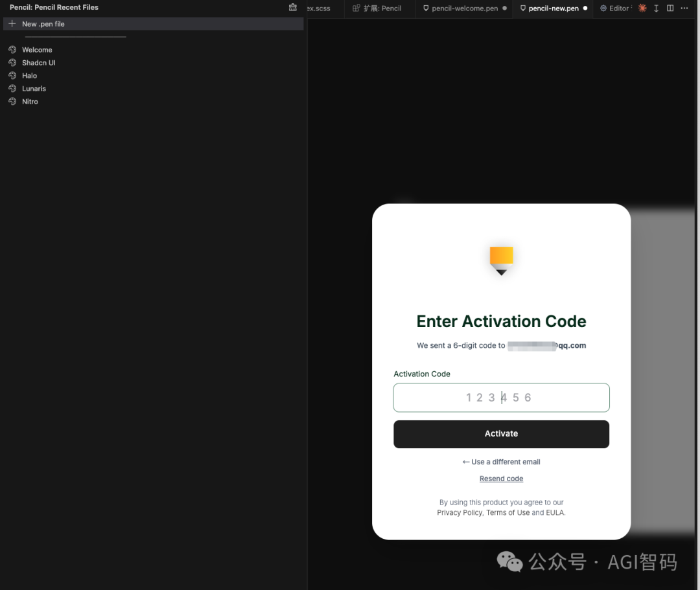Click the palette icon beside Welcome

[12, 49]
